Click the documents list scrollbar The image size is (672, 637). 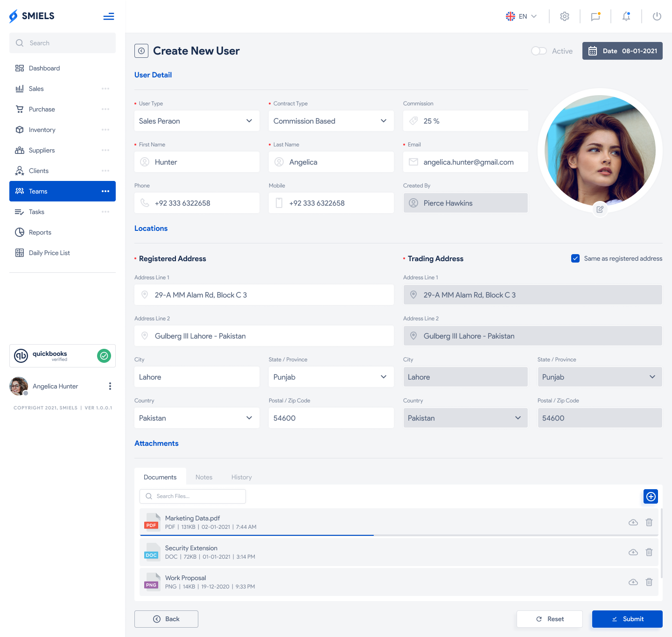coord(661,543)
